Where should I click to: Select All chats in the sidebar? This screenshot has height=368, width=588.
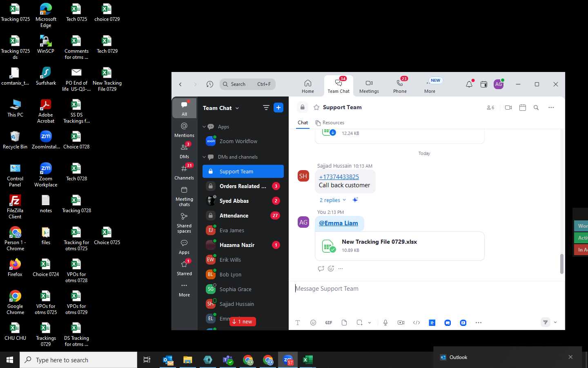(184, 108)
